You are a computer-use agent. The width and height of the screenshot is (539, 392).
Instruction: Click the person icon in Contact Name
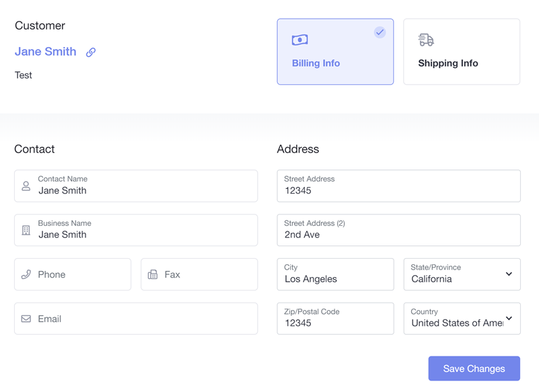pos(26,186)
